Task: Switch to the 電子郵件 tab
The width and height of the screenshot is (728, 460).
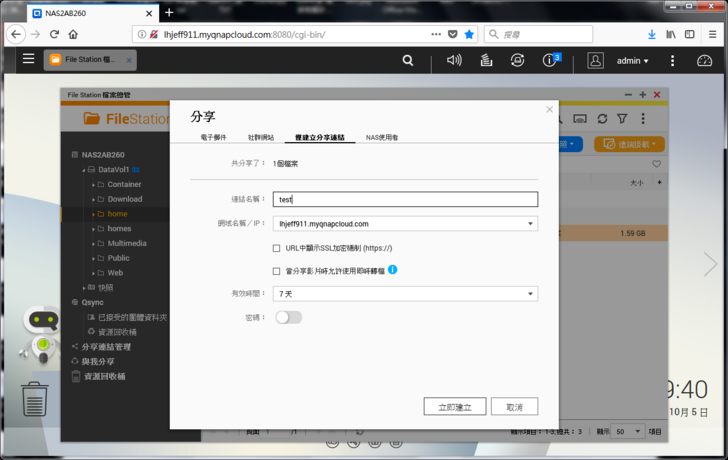Action: [x=213, y=137]
